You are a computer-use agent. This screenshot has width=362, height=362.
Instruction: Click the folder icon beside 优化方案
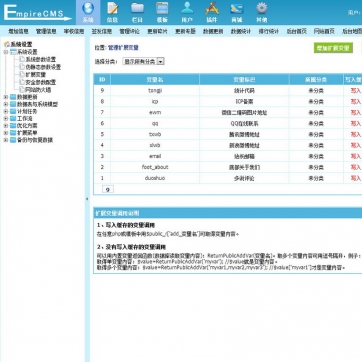tap(13, 126)
